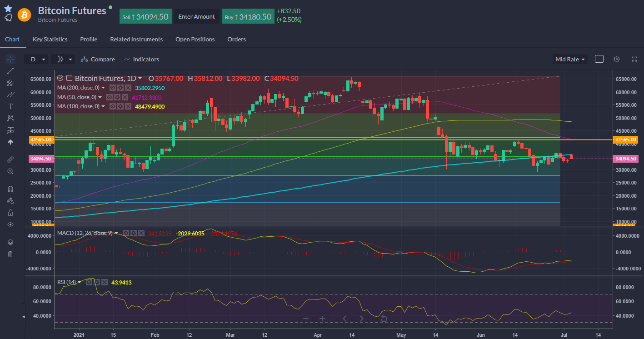Open the D timeframe dropdown
Viewport: 644px width, 339px height.
pos(37,59)
